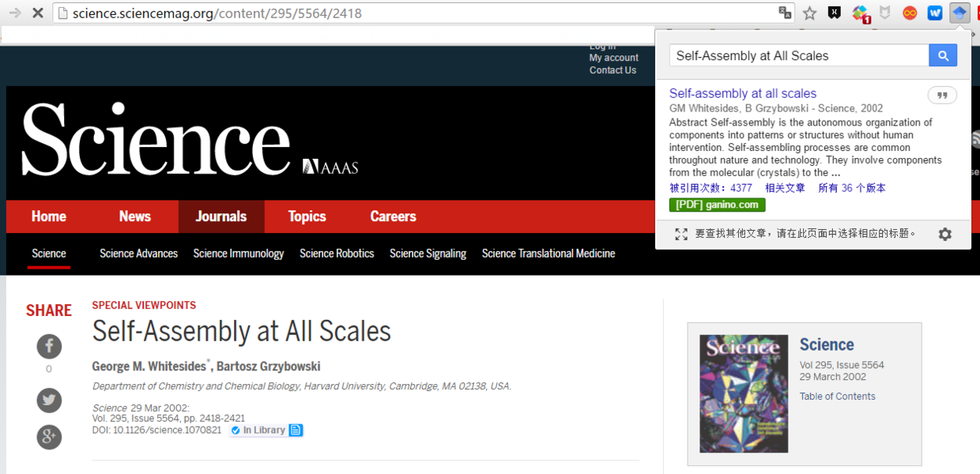Open the News nav item
The width and height of the screenshot is (980, 474).
[x=135, y=216]
